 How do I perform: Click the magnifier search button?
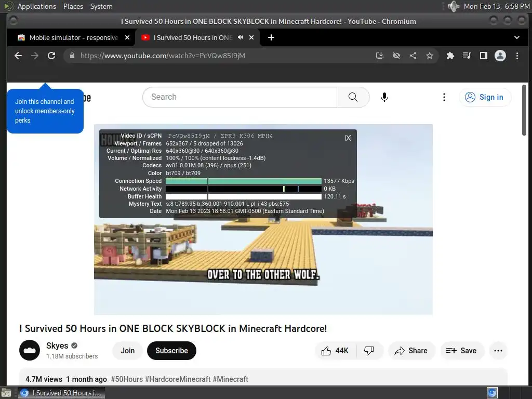coord(353,97)
